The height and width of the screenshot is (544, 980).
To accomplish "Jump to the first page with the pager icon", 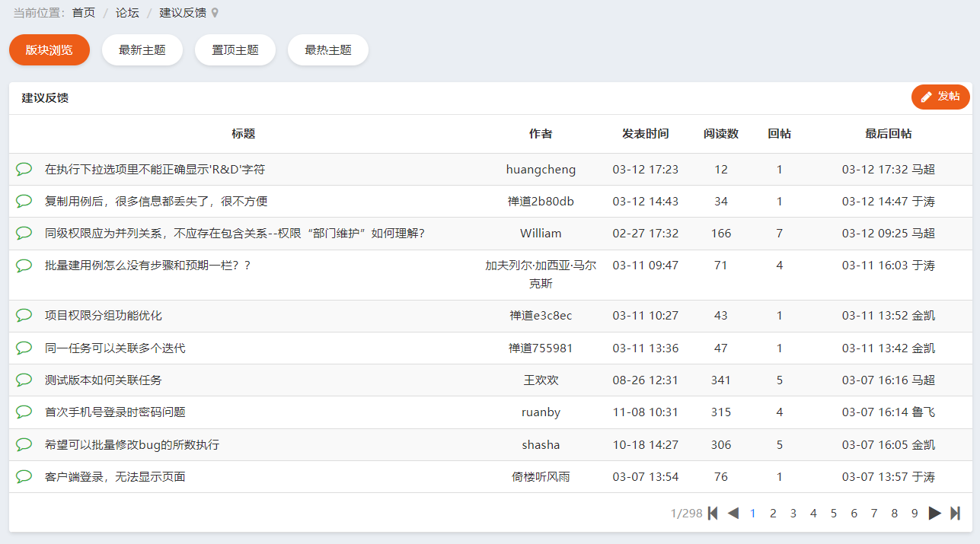I will pos(713,513).
